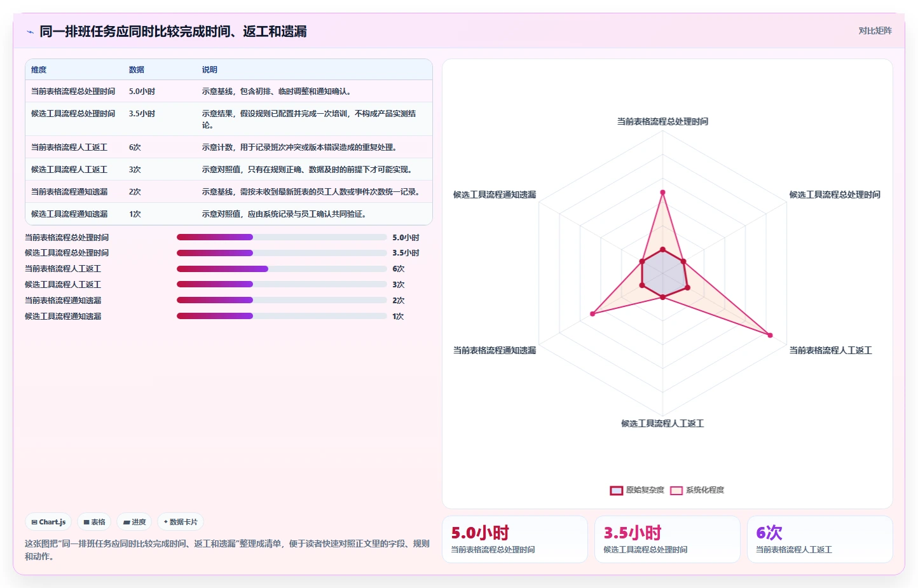Click progress bar for 候选工具流程总处理时间

tap(282, 253)
